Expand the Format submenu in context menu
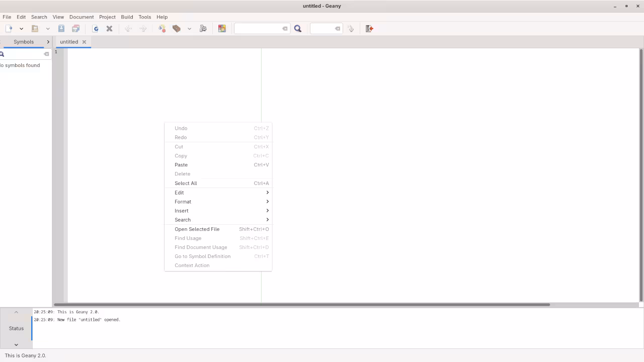Viewport: 644px width, 362px height. tap(218, 202)
